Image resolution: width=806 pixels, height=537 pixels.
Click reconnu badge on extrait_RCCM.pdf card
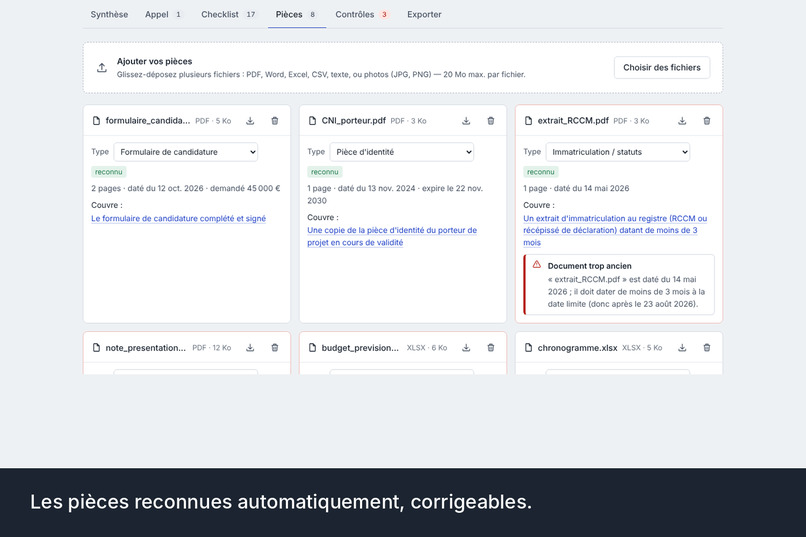[540, 172]
